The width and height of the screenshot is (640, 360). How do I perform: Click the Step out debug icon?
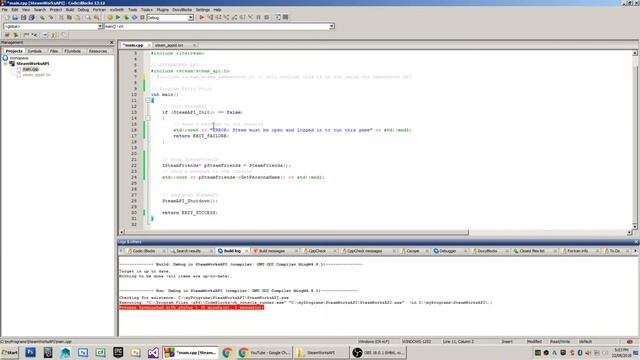pos(235,18)
